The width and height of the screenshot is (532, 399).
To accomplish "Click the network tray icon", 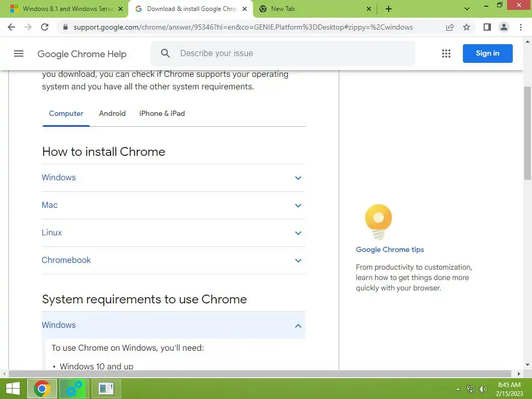I will (470, 389).
